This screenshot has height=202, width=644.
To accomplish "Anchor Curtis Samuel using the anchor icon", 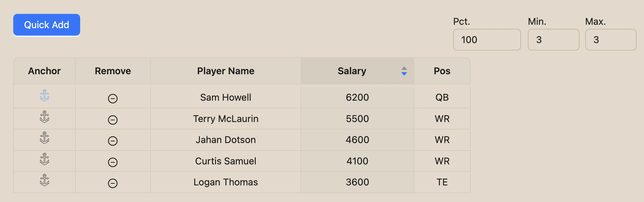I will pos(44,159).
